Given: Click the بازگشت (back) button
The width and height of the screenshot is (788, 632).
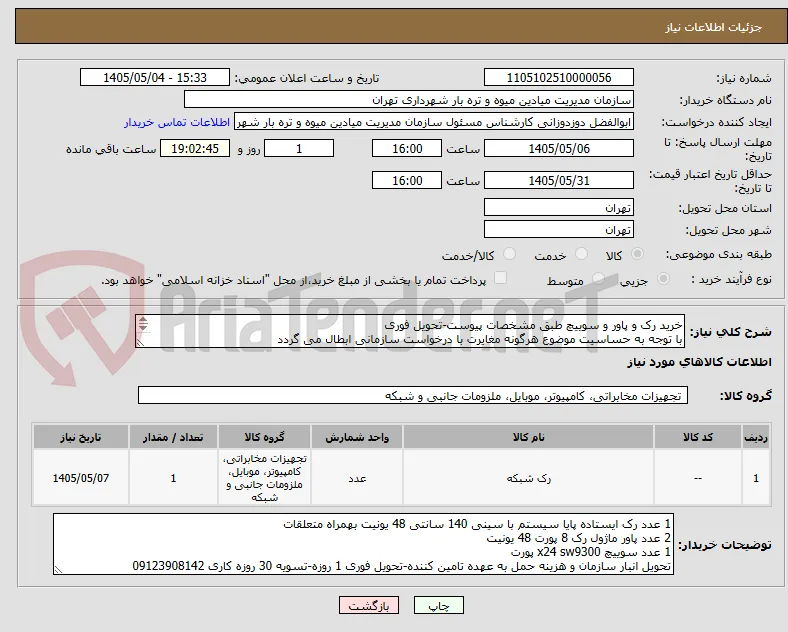Looking at the screenshot, I should tap(369, 606).
